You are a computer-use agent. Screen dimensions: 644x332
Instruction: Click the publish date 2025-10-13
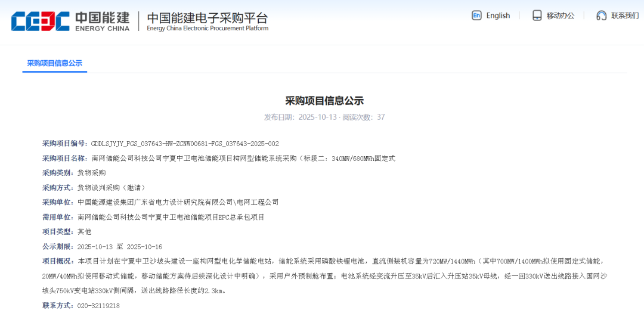coord(317,117)
